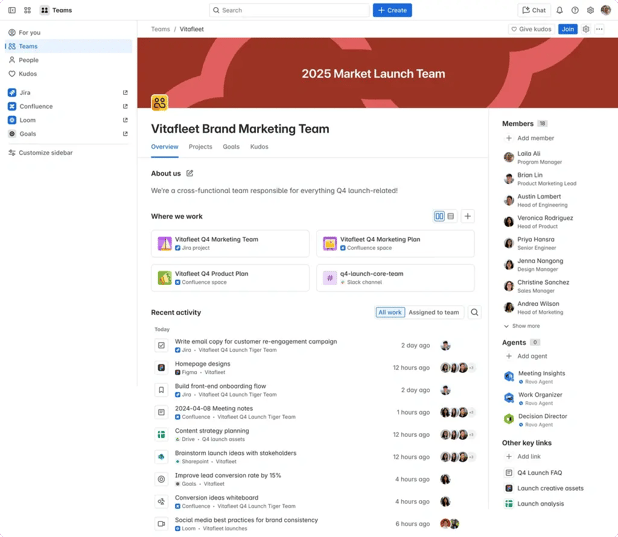618x537 pixels.
Task: Open team settings gear next to Join
Action: (586, 29)
